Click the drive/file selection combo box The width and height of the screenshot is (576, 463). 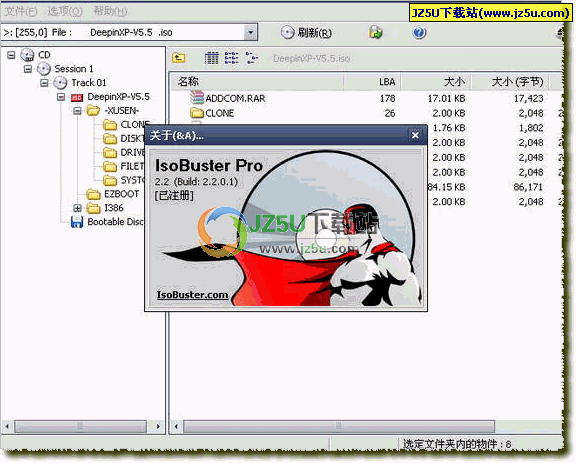129,33
